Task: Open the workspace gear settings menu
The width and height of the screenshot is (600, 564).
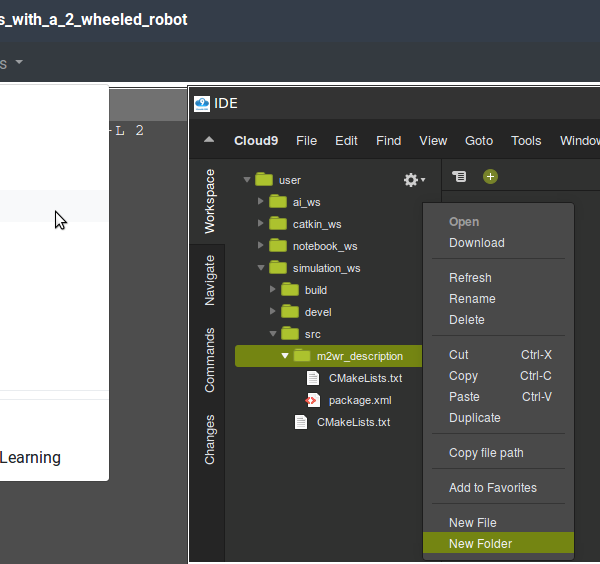Action: tap(414, 179)
